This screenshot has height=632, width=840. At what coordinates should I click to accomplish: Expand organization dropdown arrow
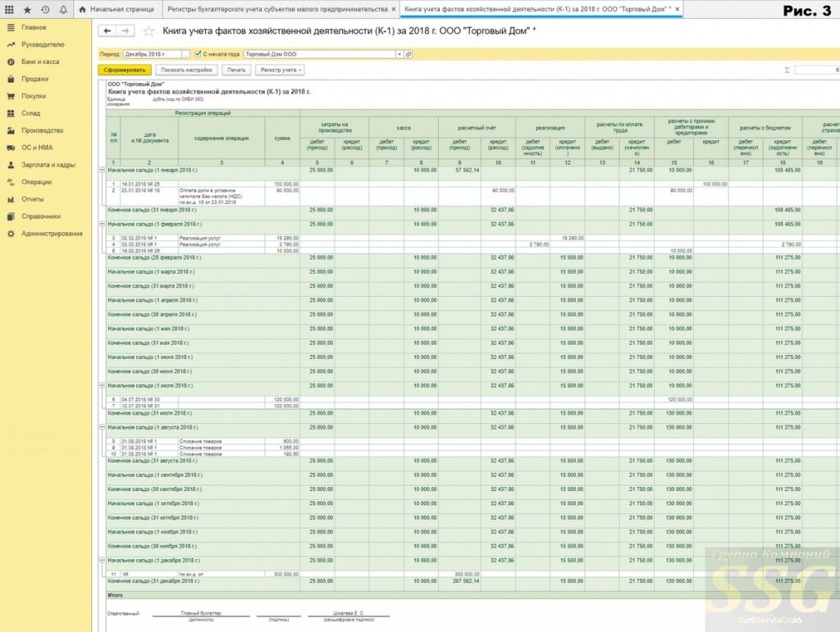click(x=399, y=54)
